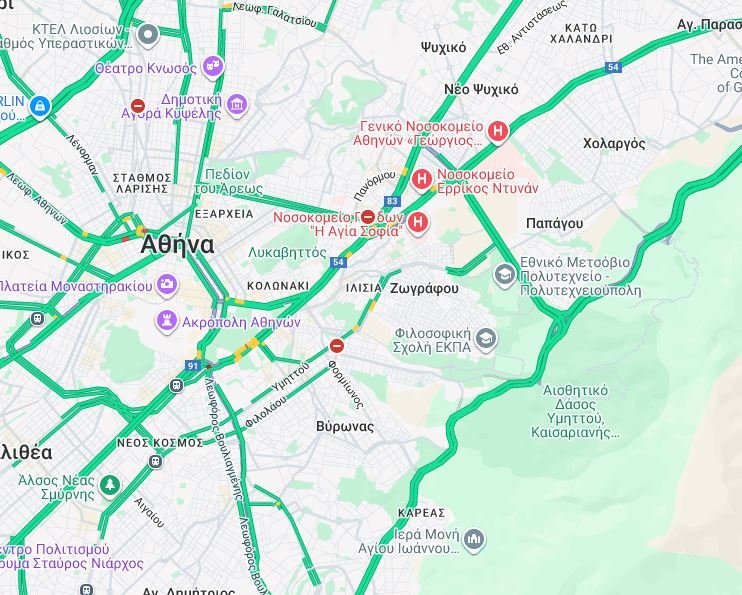Click the Αθήνα city label
This screenshot has height=595, width=742.
(178, 245)
